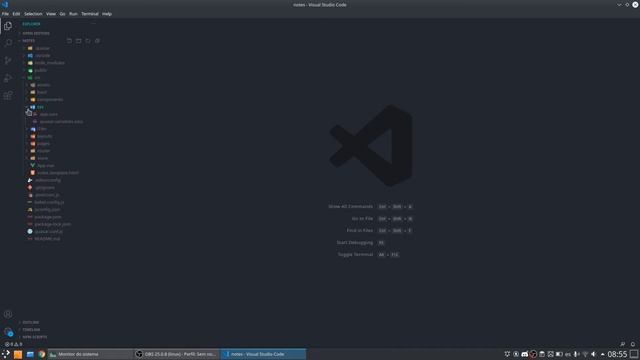Open the Extensions view
The image size is (640, 360).
pos(8,96)
